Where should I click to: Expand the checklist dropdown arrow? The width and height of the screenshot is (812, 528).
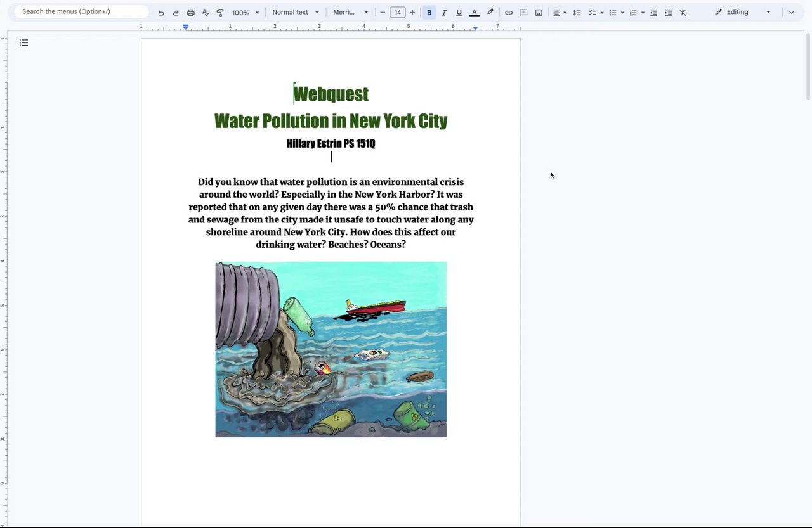601,13
